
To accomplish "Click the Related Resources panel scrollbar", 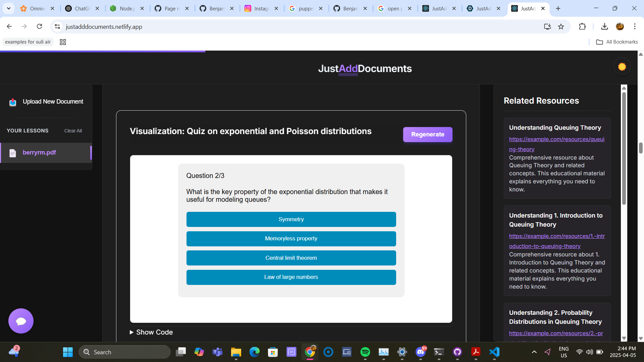I will (624, 147).
